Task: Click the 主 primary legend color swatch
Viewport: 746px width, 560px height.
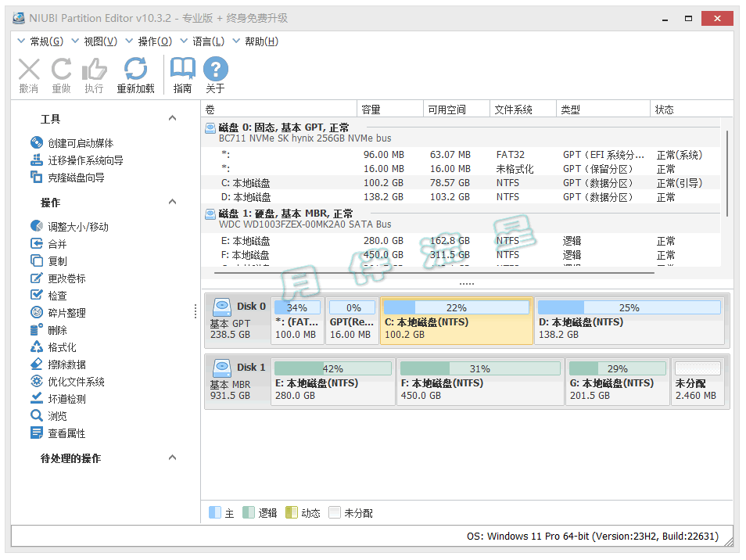Action: [x=214, y=512]
